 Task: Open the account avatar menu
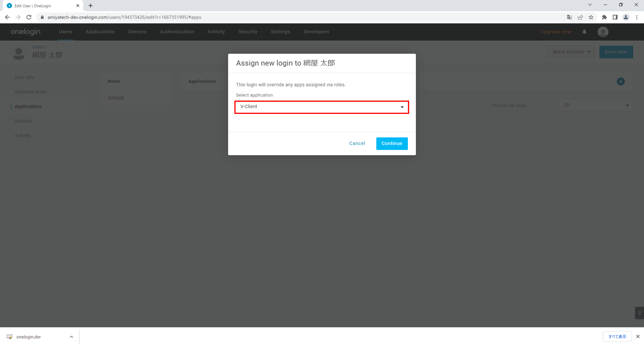[603, 32]
